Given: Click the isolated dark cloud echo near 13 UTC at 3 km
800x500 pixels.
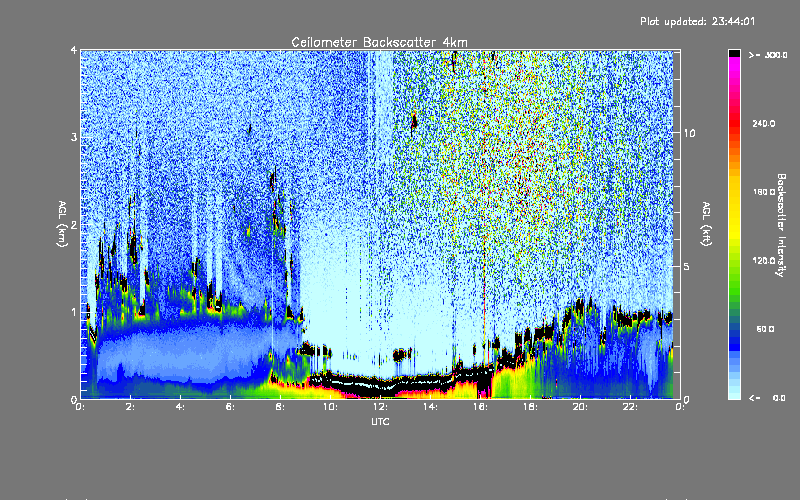Looking at the screenshot, I should (414, 122).
